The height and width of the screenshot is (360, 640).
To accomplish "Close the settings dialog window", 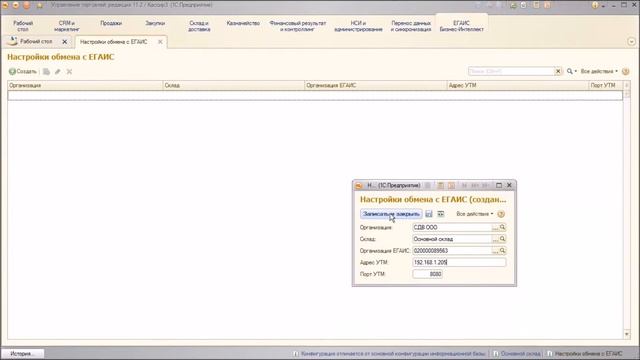I will pos(509,185).
